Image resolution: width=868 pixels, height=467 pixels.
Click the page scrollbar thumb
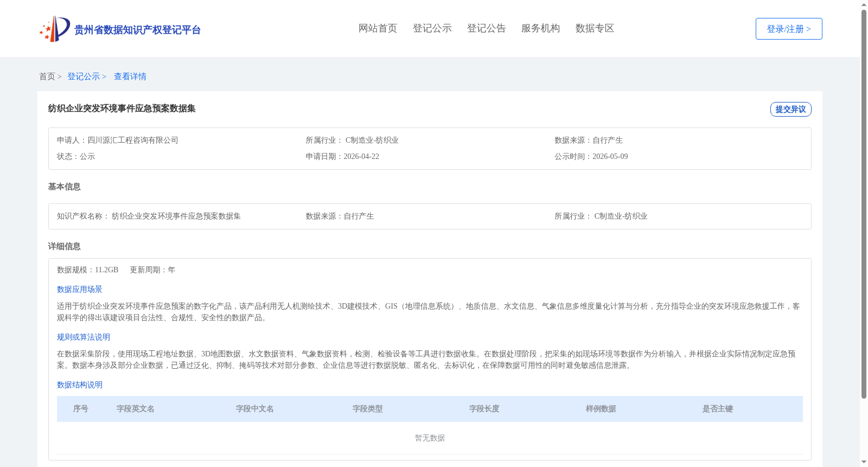(864, 204)
